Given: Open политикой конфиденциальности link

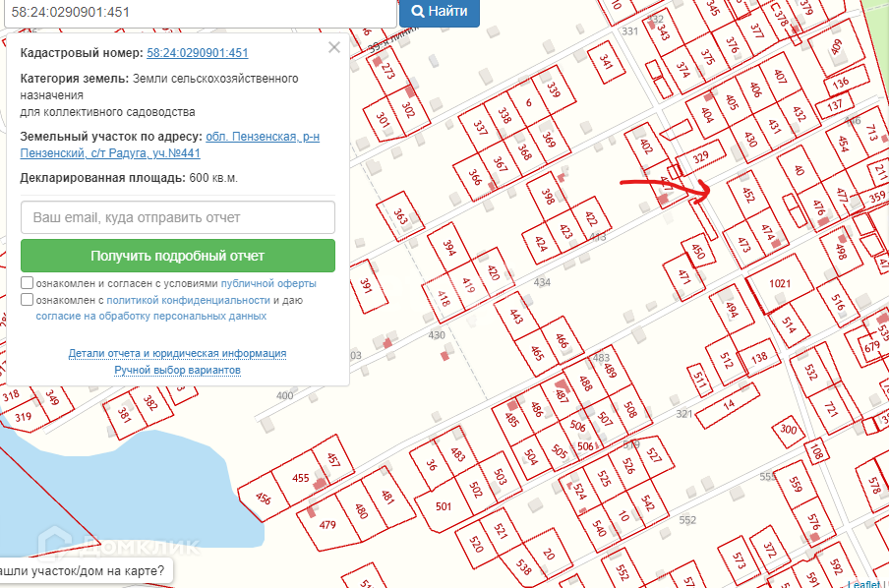Looking at the screenshot, I should coord(188,300).
